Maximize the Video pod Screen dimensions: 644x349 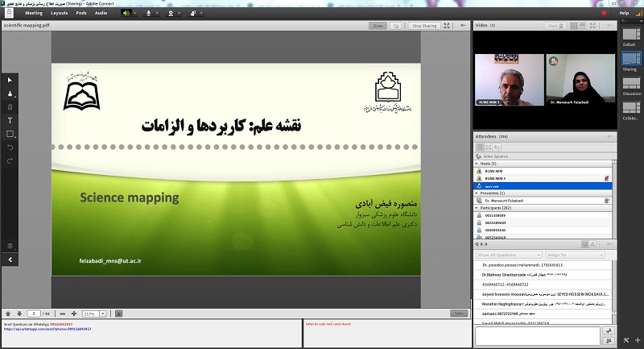click(x=592, y=26)
